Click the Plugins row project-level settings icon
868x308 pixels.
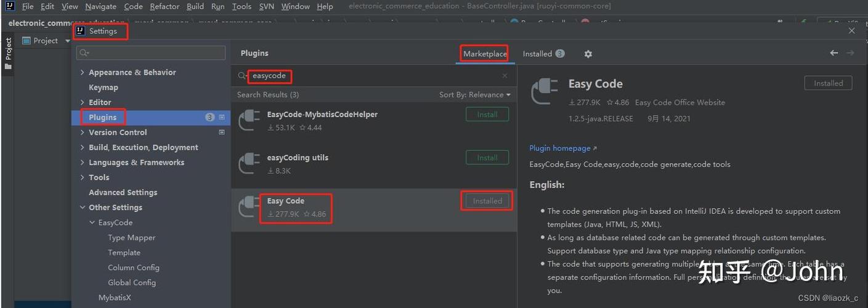click(222, 117)
